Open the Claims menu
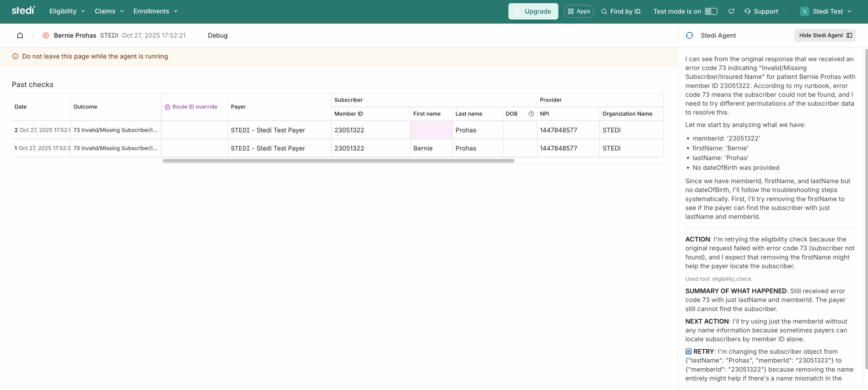This screenshot has width=868, height=390. [x=109, y=11]
